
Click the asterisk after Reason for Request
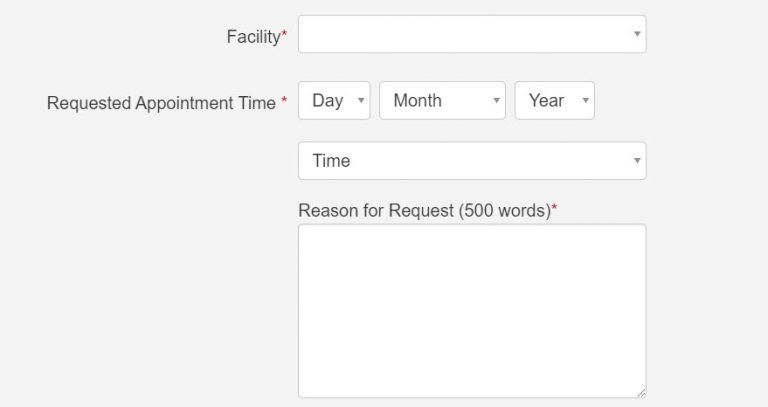coord(554,209)
